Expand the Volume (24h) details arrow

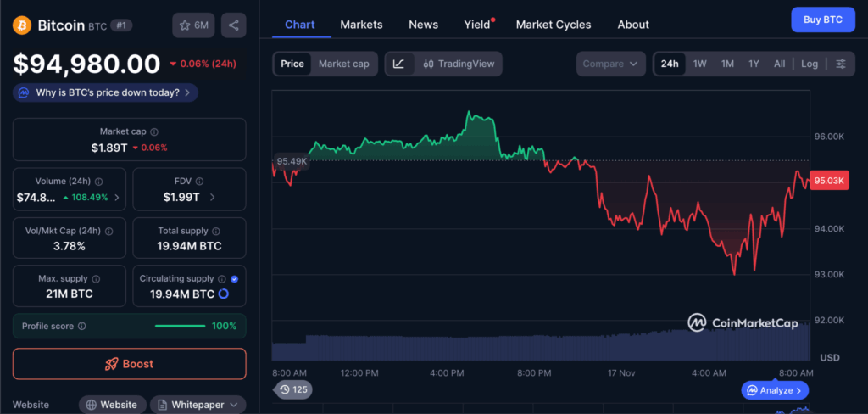[x=117, y=198]
